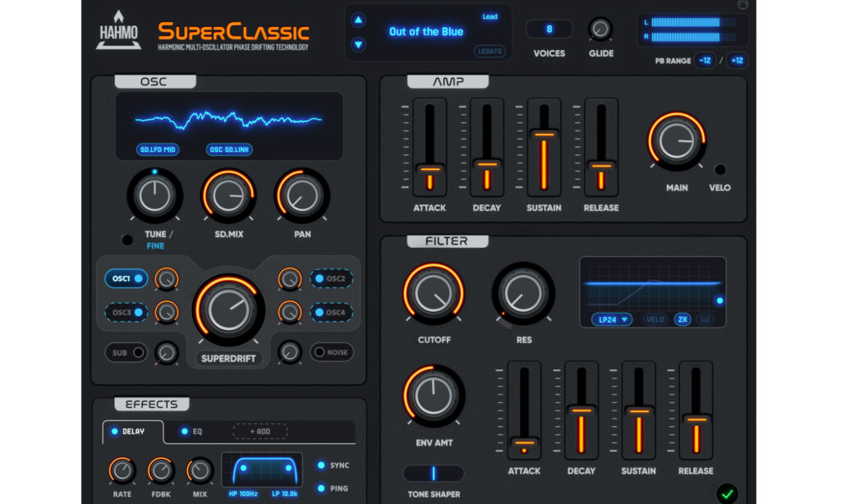Screen dimensions: 841x504
Task: Click the SD.MIX knob
Action: (228, 195)
